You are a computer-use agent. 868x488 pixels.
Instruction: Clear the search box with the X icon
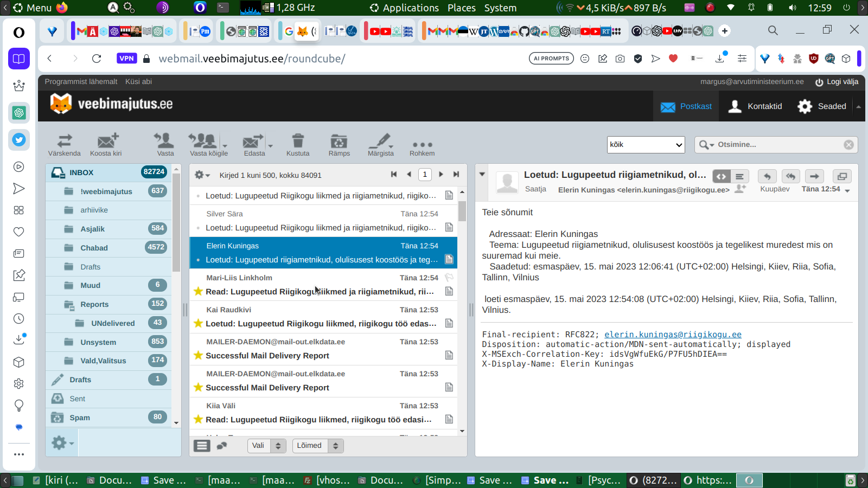(x=849, y=145)
